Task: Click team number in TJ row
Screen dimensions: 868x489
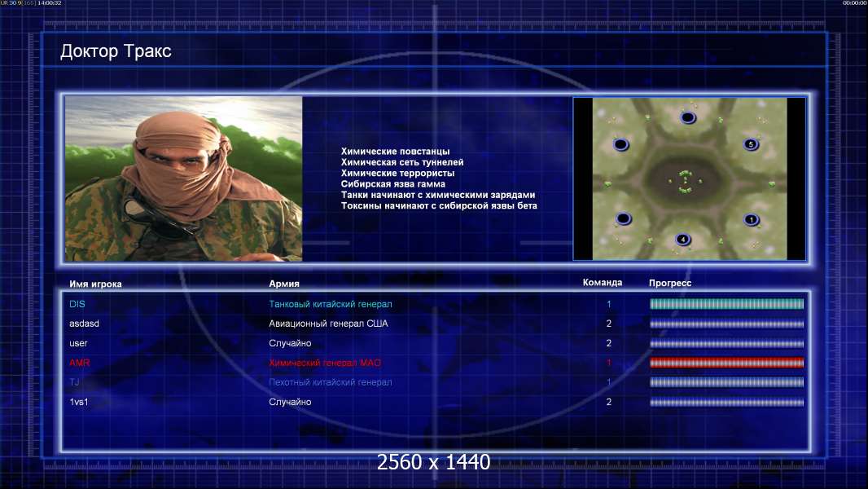Action: (x=609, y=382)
